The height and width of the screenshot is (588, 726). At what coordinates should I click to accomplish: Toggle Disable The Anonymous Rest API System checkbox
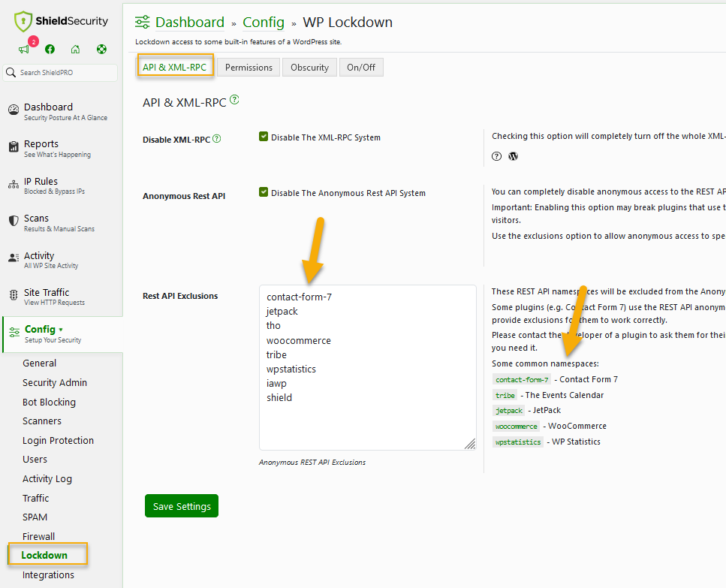tap(264, 191)
